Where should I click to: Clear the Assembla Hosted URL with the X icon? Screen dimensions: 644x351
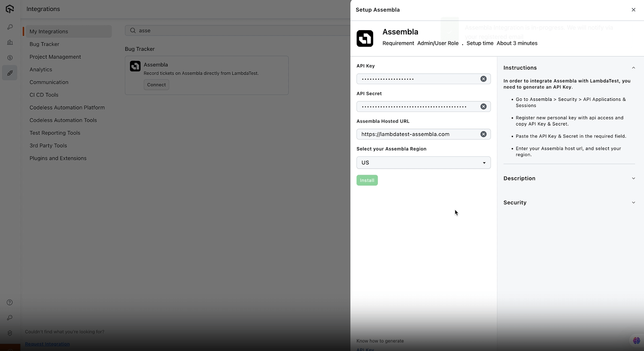pyautogui.click(x=483, y=134)
